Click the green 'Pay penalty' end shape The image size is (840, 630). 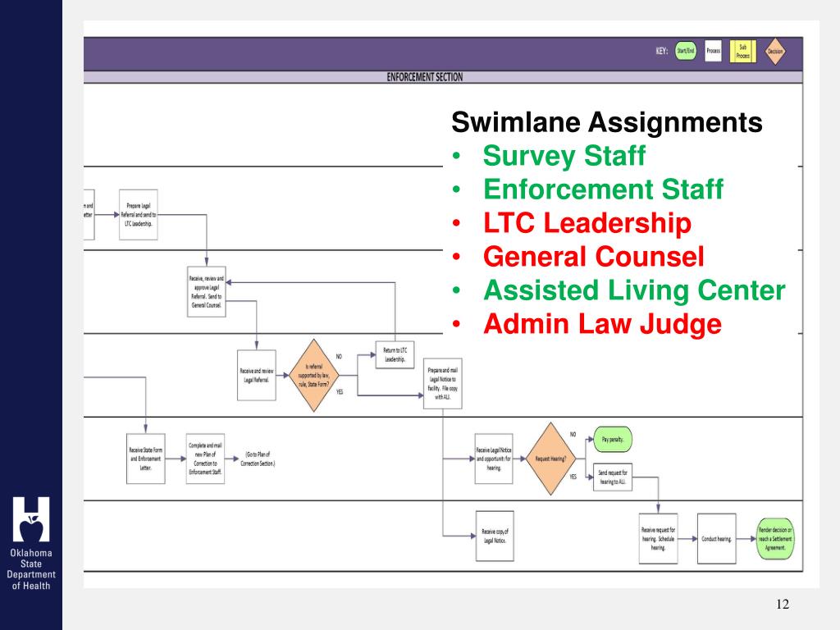point(613,440)
